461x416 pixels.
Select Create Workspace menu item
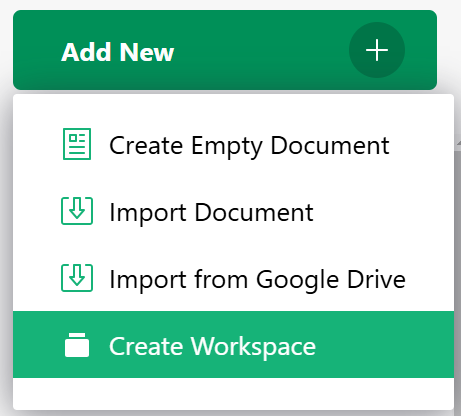233,345
